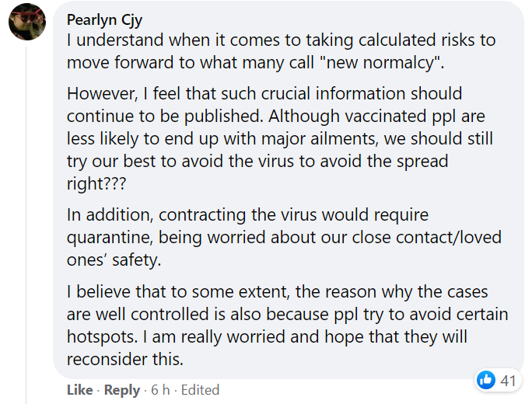This screenshot has height=404, width=532.
Task: Click the words "reconsider this." in the comment
Action: [125, 359]
